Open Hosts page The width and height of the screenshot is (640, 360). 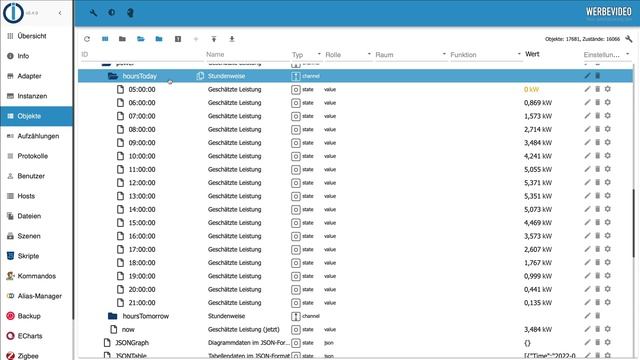[37, 196]
